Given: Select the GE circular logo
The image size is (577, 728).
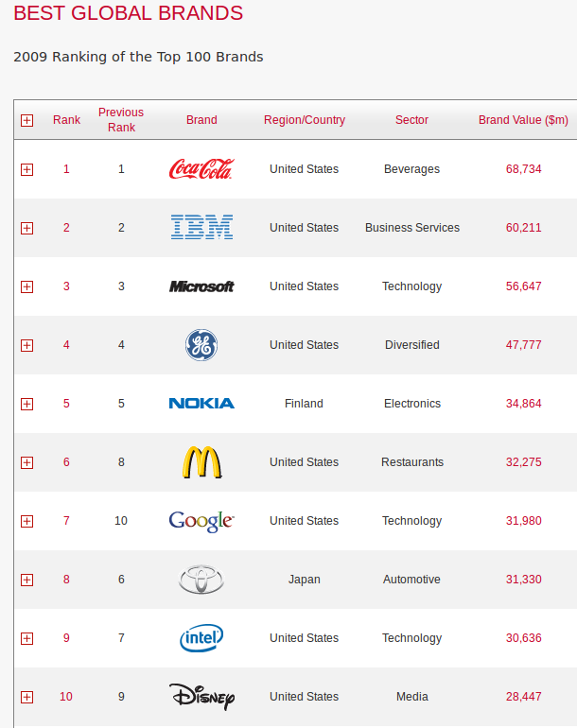Looking at the screenshot, I should (201, 345).
